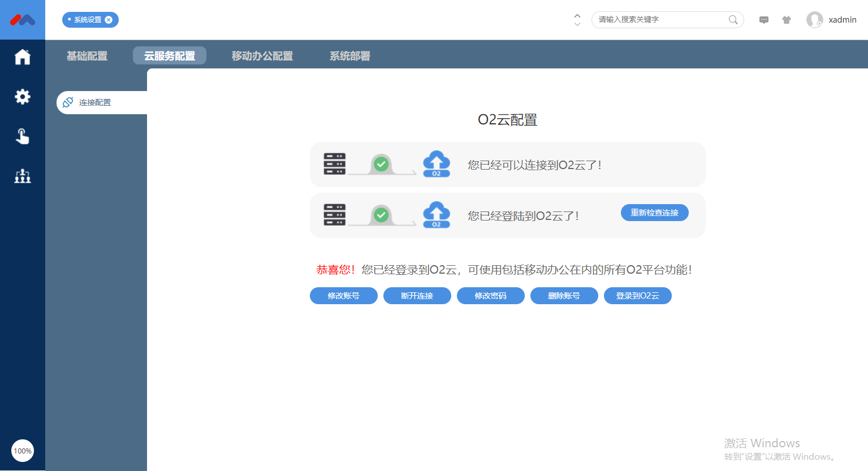Click the O2 cloud icon in login row
The image size is (868, 471).
(437, 215)
